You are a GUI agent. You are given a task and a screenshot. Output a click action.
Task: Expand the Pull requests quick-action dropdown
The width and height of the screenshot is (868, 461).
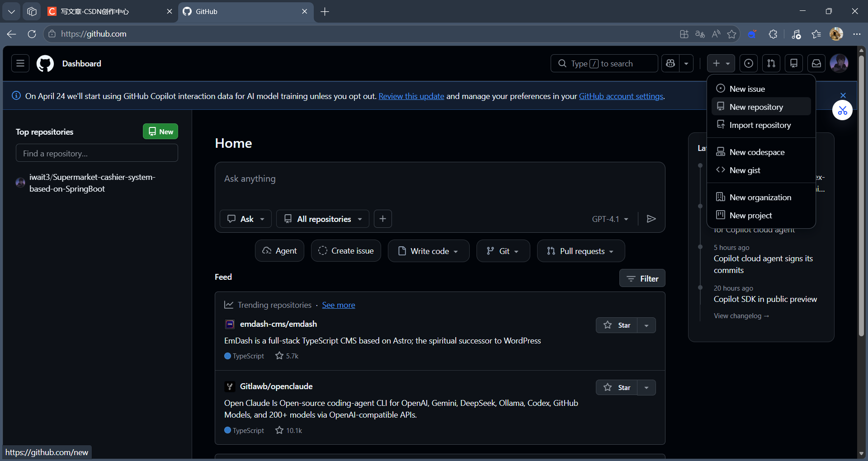click(x=581, y=251)
